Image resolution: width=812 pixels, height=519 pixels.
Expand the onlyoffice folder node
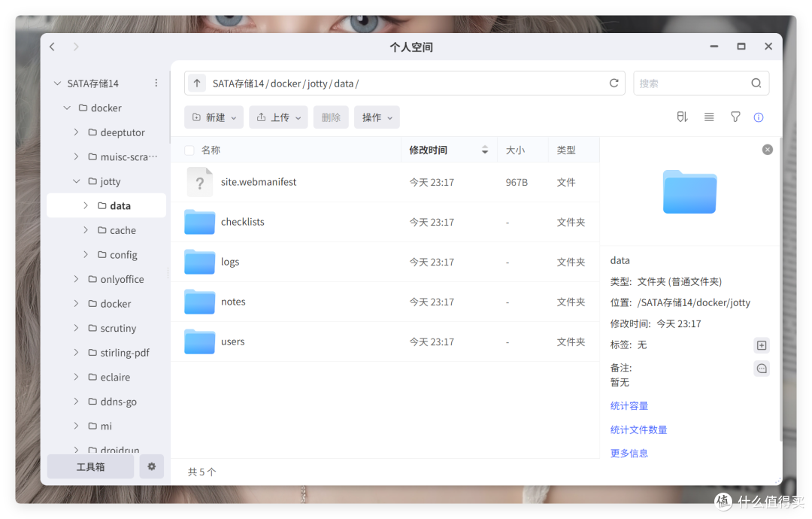point(76,278)
